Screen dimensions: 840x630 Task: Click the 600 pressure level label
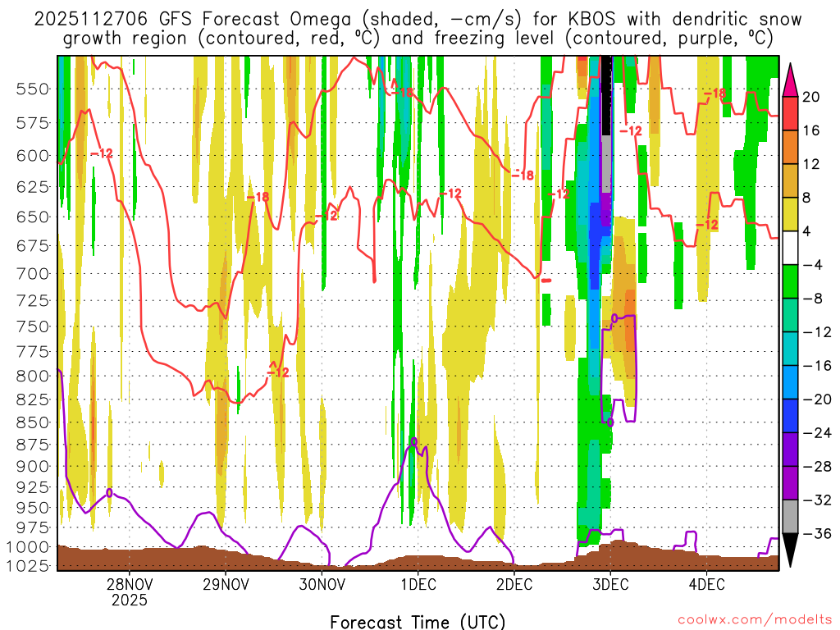(x=33, y=156)
